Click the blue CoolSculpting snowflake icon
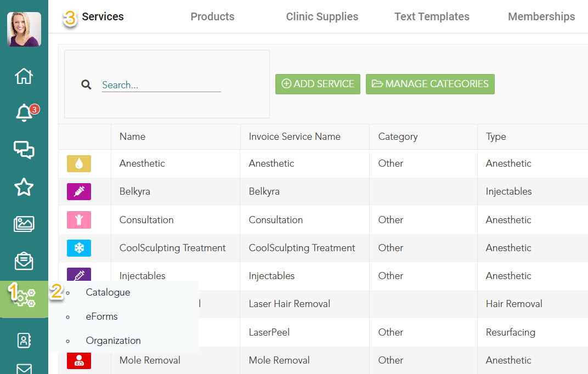 tap(79, 248)
